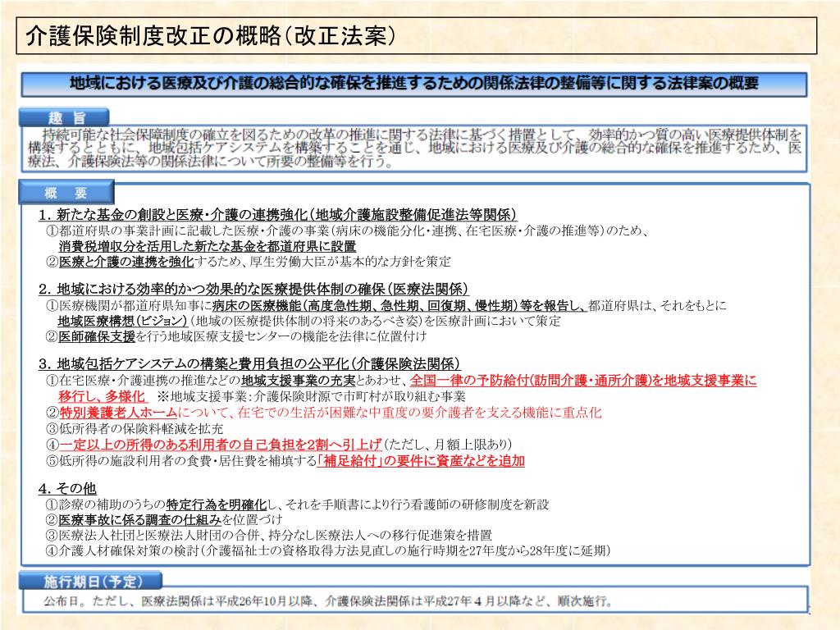The width and height of the screenshot is (840, 630).
Task: Click red text 一定以上の所得のある利用者の自己負担を2割へ引上げ
Action: point(221,444)
